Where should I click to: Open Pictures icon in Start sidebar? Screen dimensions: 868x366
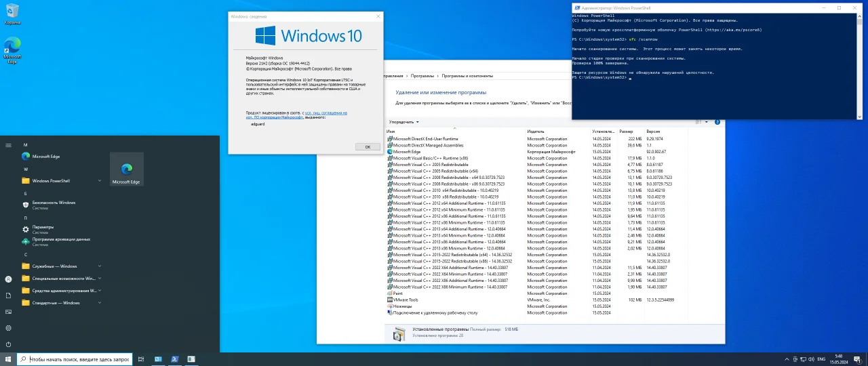[x=8, y=312]
